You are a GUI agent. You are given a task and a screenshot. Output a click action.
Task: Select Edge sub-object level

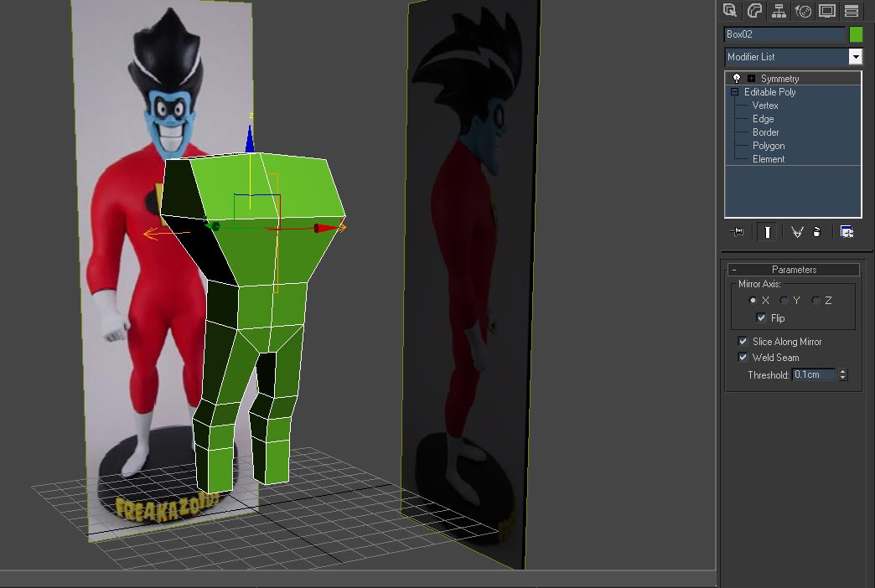pos(763,119)
